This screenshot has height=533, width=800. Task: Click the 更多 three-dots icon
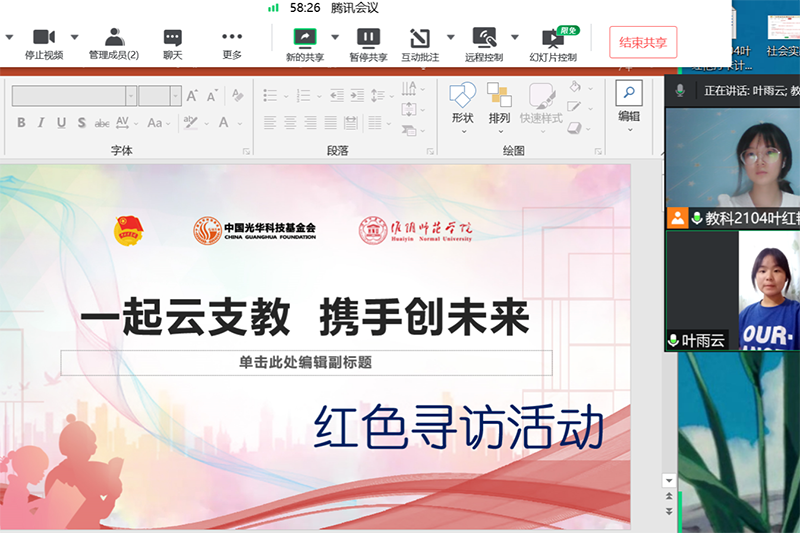pyautogui.click(x=232, y=38)
